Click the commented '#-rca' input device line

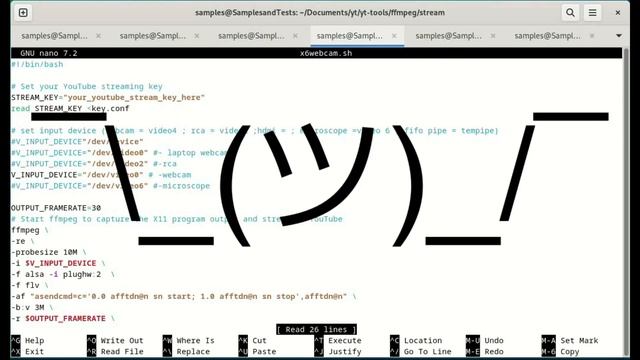[94, 164]
